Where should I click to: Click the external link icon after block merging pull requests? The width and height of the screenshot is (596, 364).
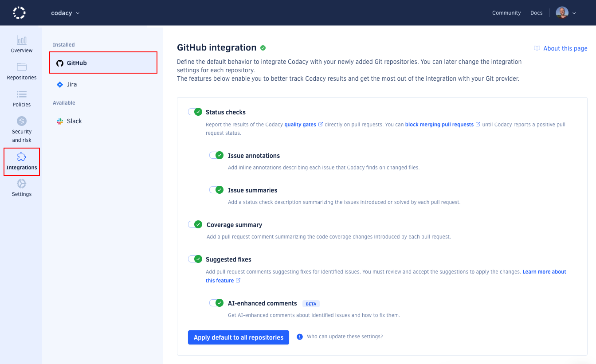pyautogui.click(x=478, y=125)
